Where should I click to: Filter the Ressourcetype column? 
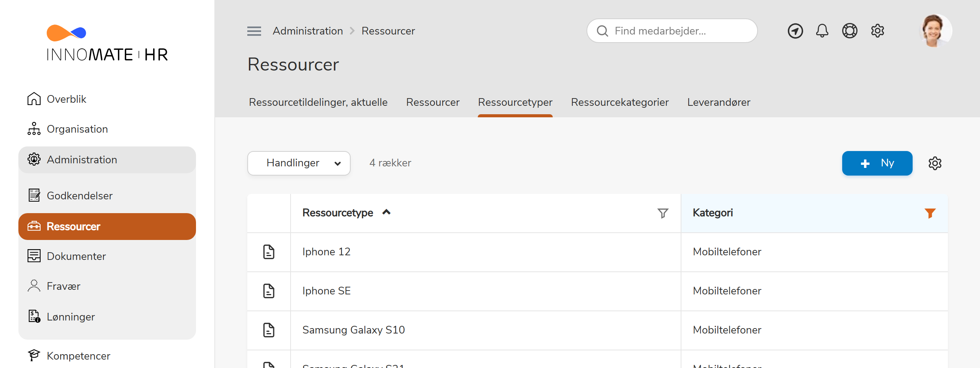click(663, 213)
